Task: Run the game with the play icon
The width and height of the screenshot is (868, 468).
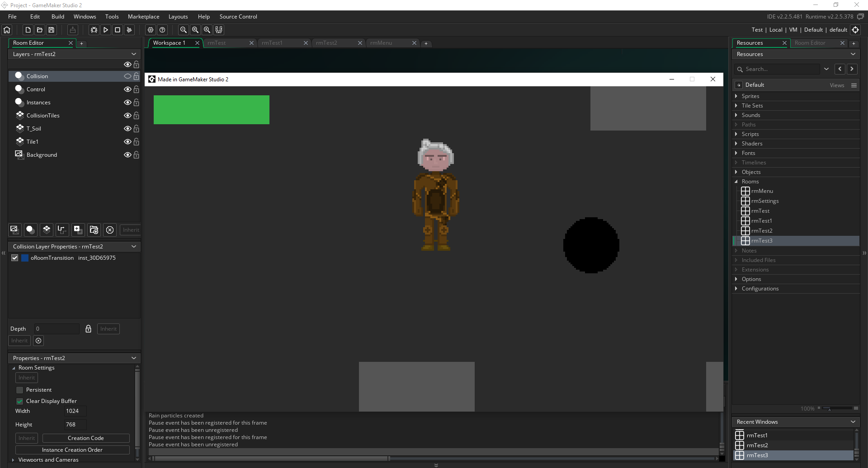Action: (x=106, y=30)
